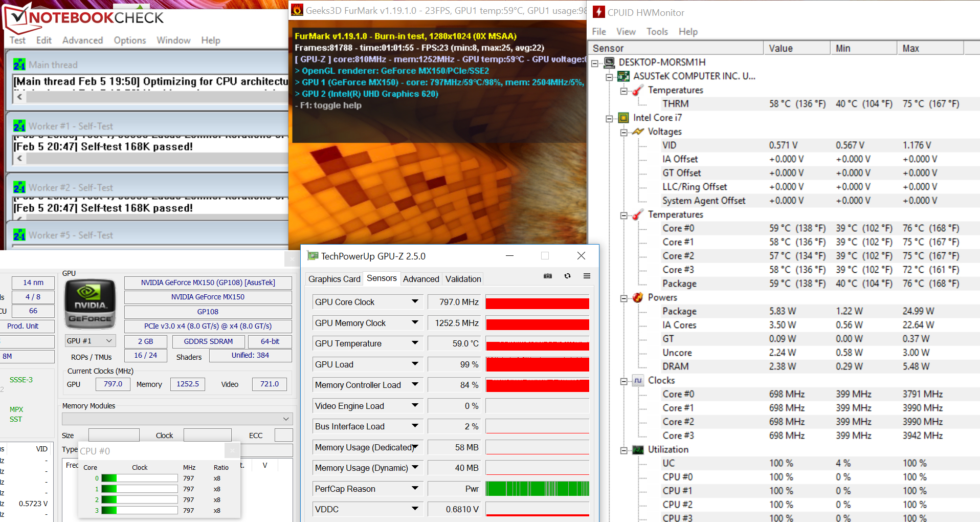Click the Min column header
Image resolution: width=980 pixels, height=522 pixels.
point(863,48)
